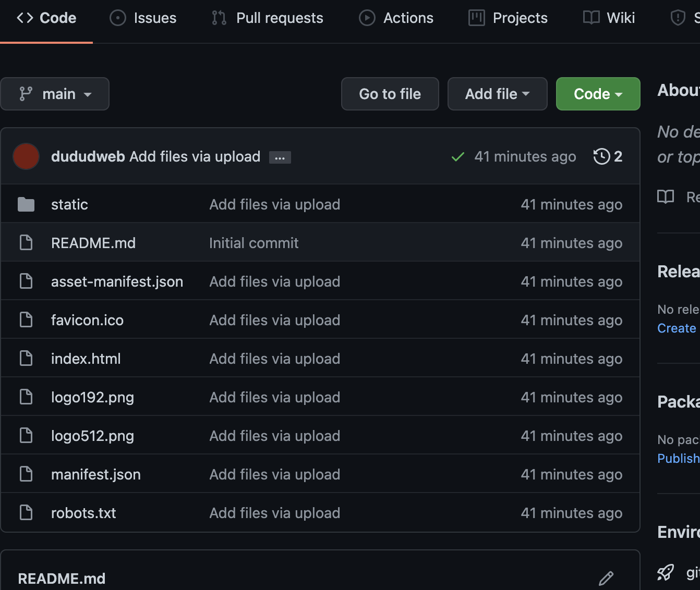Viewport: 700px width, 590px height.
Task: Click Publish your first package link
Action: coord(678,459)
